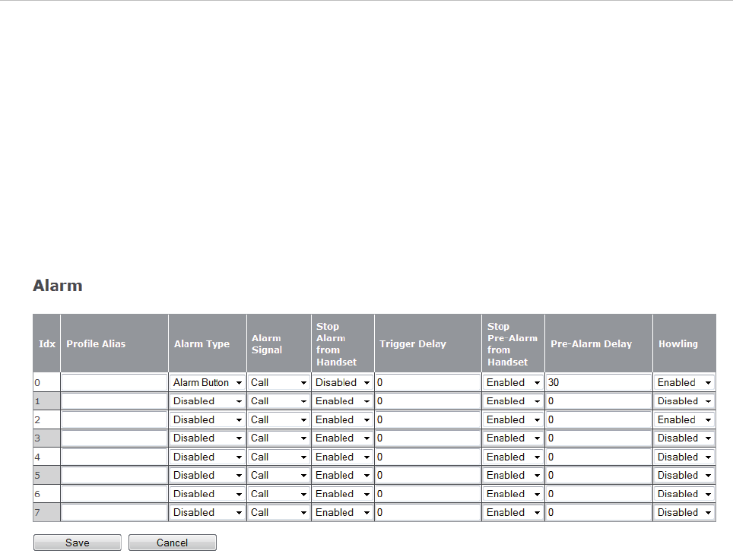The width and height of the screenshot is (733, 560).
Task: Open Stop Alarm from Handset dropdown row 2
Action: [x=343, y=420]
